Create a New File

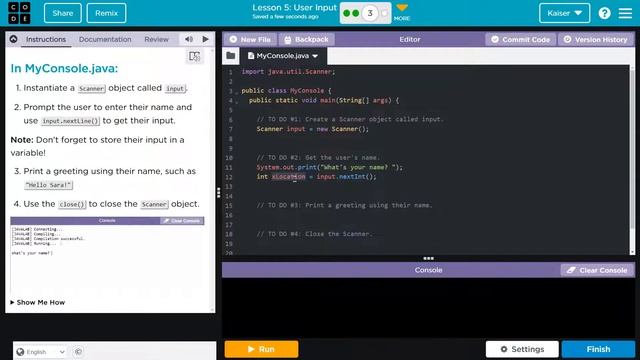tap(250, 40)
